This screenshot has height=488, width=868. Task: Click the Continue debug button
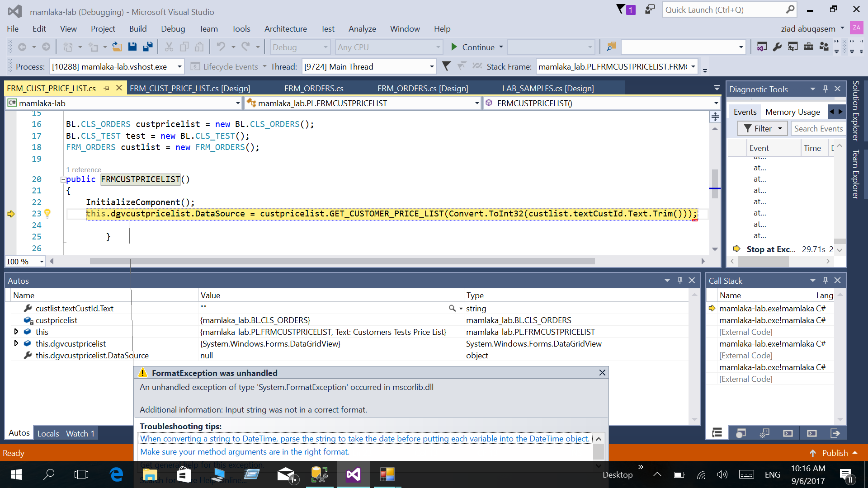(475, 47)
